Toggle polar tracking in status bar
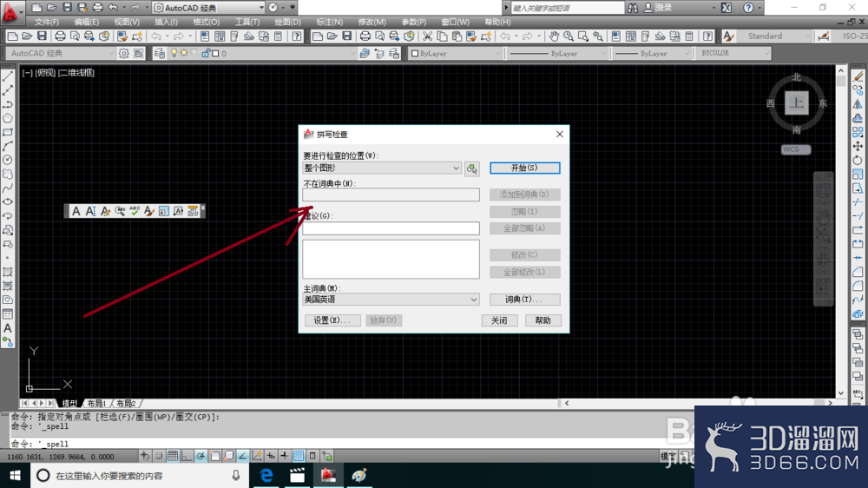The height and width of the screenshot is (488, 868). click(201, 456)
